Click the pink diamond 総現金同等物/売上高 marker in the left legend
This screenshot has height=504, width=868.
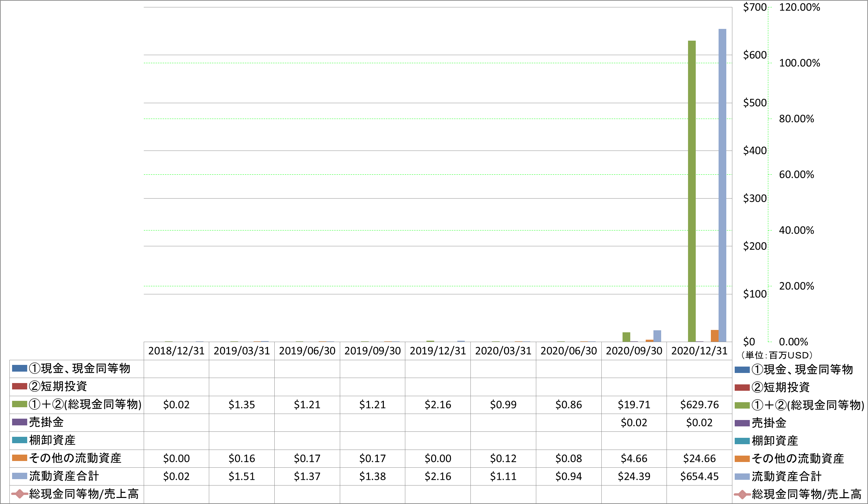coord(19,494)
